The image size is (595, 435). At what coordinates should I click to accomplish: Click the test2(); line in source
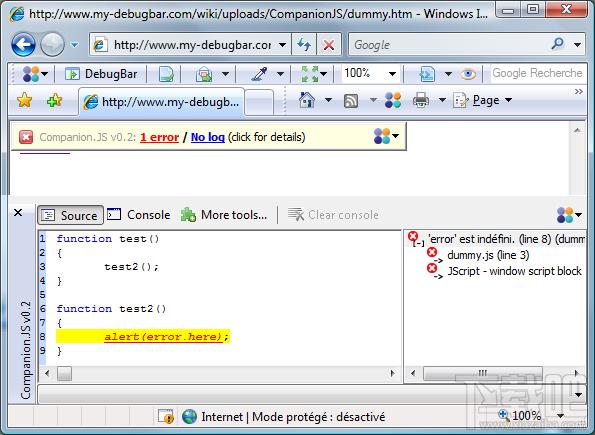[x=131, y=267]
